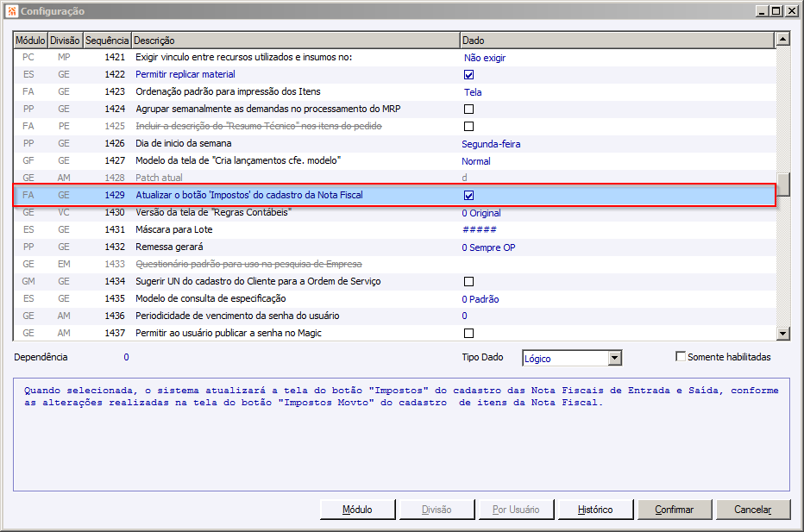Open the Histórico button
Image resolution: width=804 pixels, height=532 pixels.
[x=595, y=510]
